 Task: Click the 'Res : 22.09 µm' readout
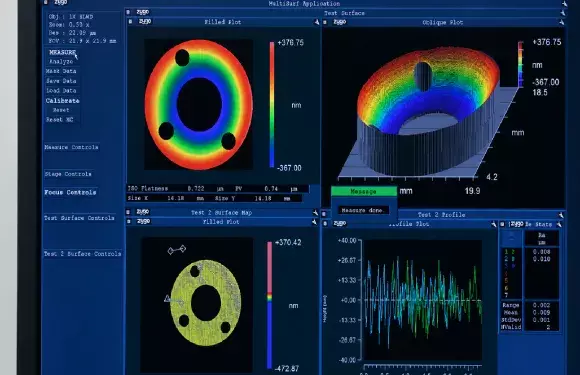(x=72, y=33)
